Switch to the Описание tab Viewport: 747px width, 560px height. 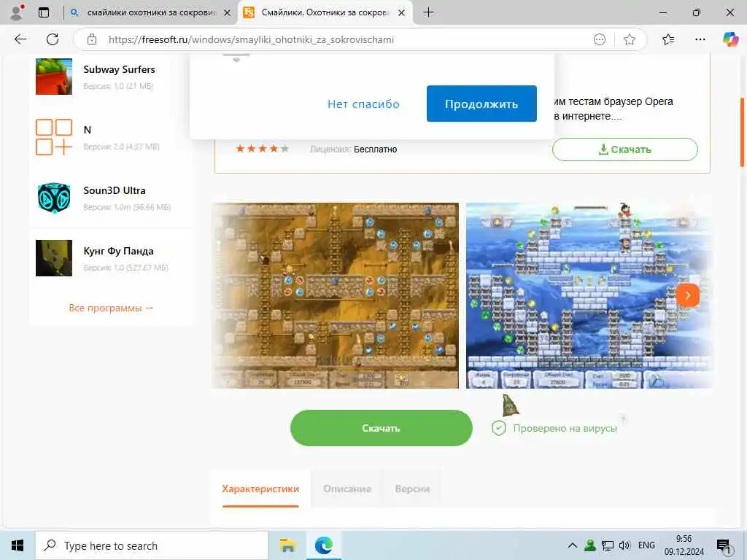pos(347,489)
